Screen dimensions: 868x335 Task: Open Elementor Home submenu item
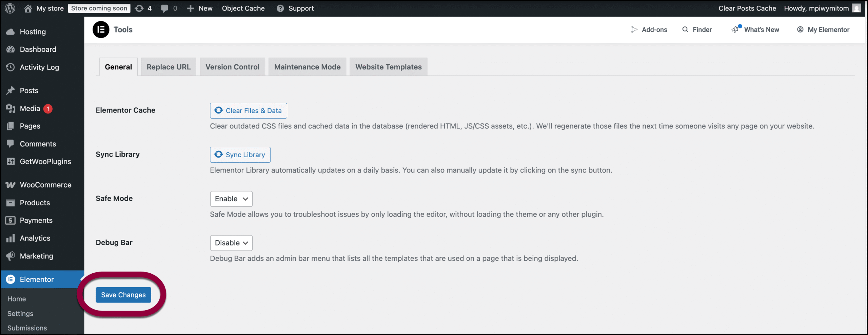[x=17, y=299]
